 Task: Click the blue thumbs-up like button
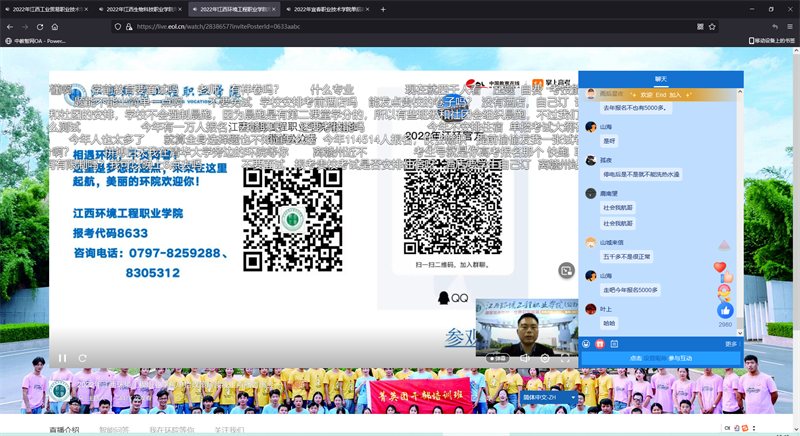(x=725, y=310)
